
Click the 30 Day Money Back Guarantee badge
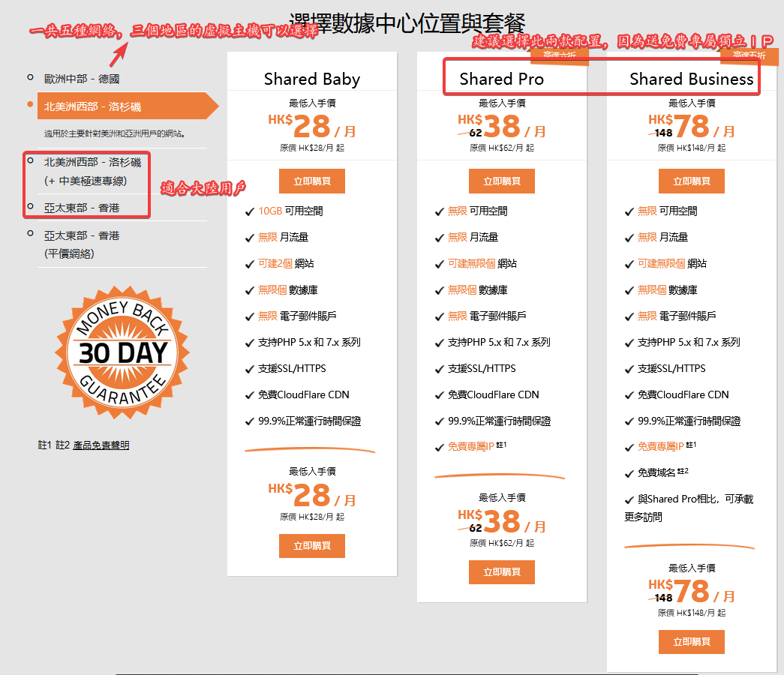click(122, 352)
